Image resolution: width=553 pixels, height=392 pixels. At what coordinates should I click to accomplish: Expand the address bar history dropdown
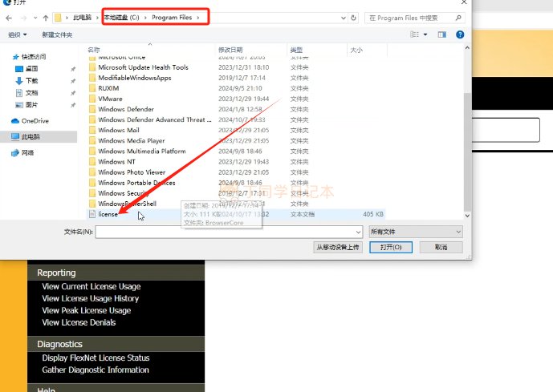(344, 18)
